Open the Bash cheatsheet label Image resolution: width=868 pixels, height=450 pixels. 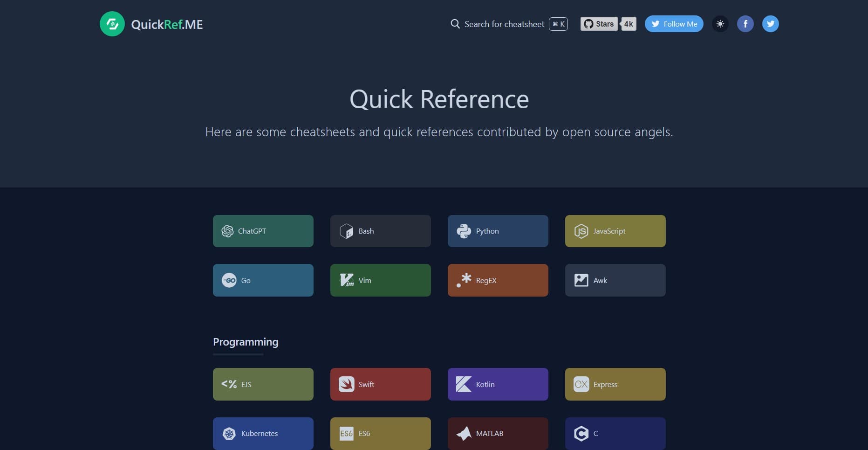pos(366,231)
